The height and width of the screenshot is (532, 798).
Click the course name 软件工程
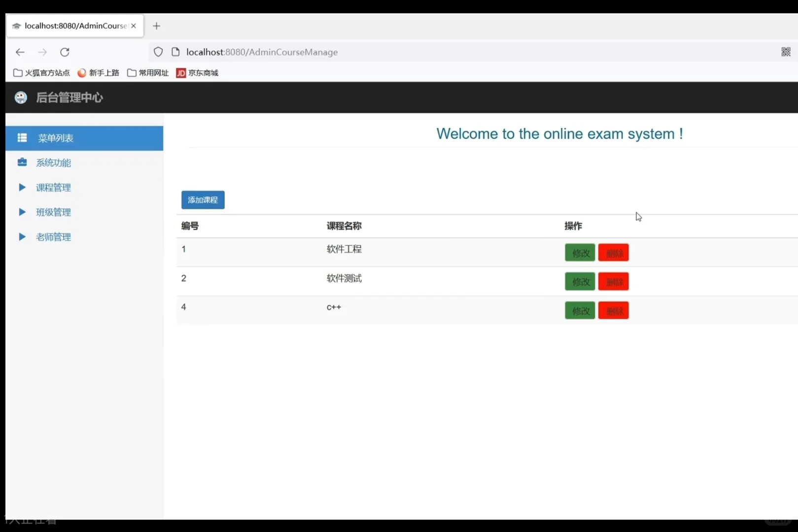[344, 249]
